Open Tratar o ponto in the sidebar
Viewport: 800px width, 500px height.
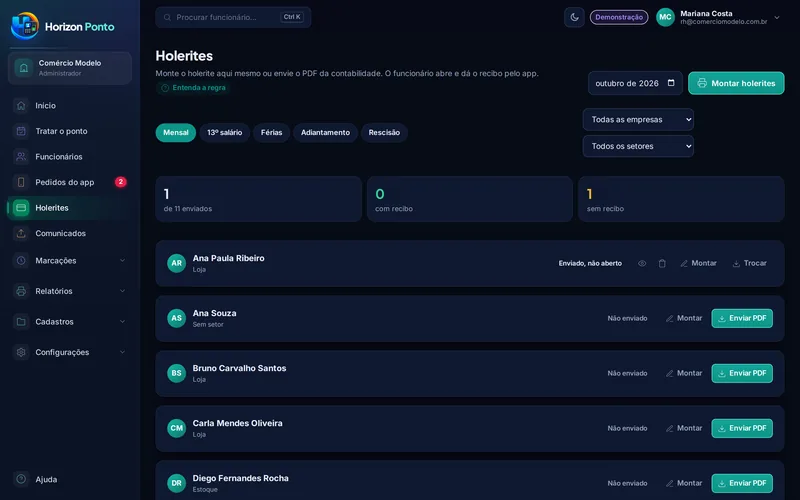(69, 131)
